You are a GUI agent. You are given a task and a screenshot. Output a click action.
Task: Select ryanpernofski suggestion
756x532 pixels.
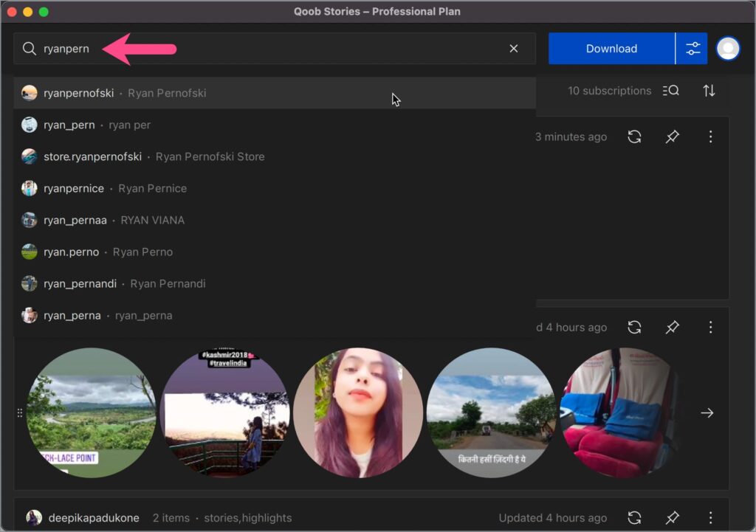pyautogui.click(x=275, y=93)
